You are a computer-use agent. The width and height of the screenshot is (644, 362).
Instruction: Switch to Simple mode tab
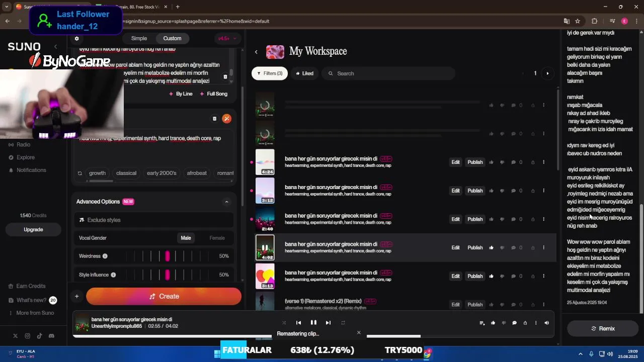click(x=139, y=38)
